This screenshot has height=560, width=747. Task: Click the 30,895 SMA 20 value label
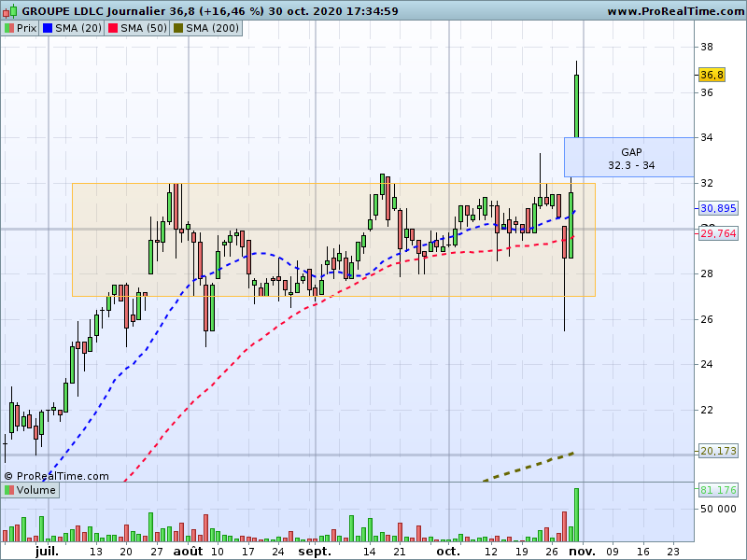(718, 208)
